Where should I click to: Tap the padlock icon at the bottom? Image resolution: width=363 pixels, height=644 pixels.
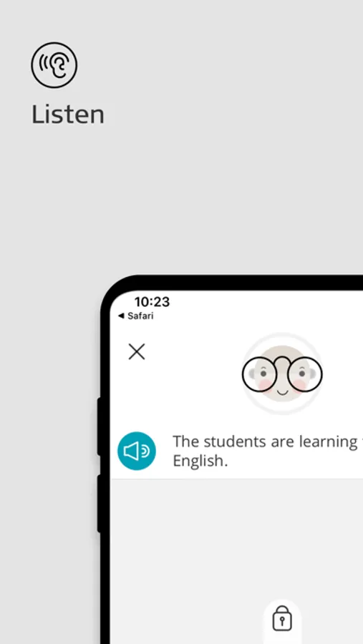(x=282, y=618)
